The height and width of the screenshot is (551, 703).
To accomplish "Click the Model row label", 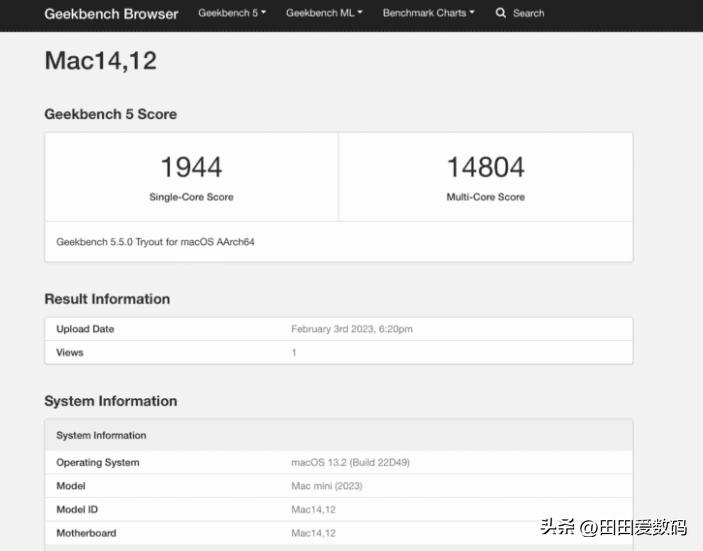I will click(71, 486).
